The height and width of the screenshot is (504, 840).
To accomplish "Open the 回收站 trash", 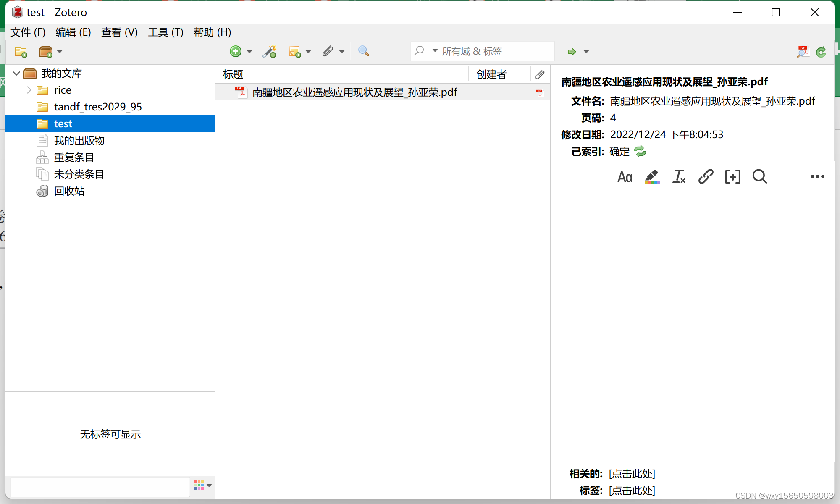I will tap(69, 191).
